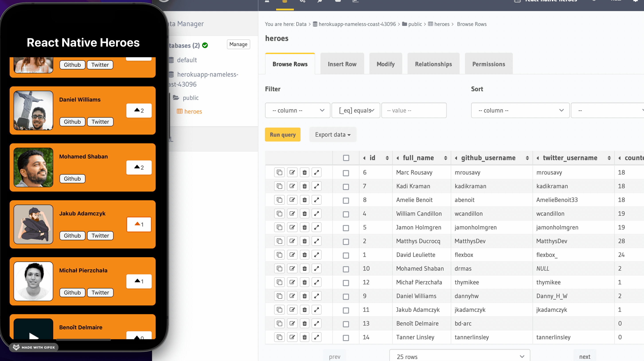644x361 pixels.
Task: Select the checkbox for Daniel Williams row
Action: (346, 296)
